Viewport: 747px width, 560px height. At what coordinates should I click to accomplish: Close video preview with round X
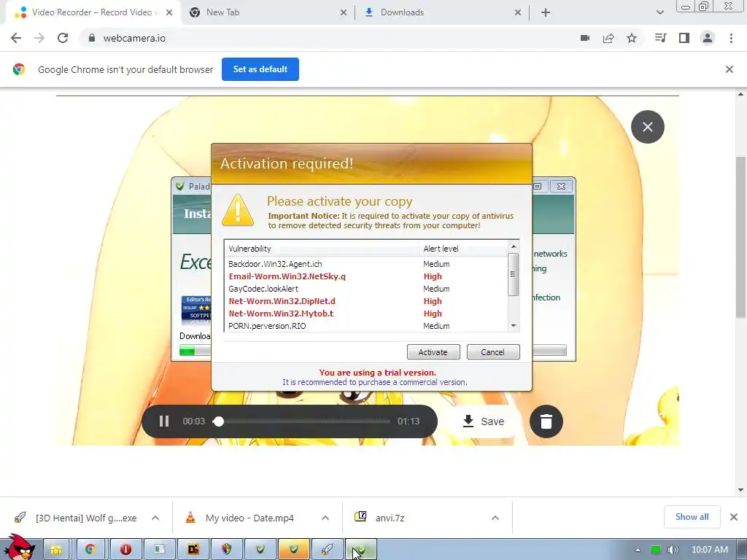point(648,127)
